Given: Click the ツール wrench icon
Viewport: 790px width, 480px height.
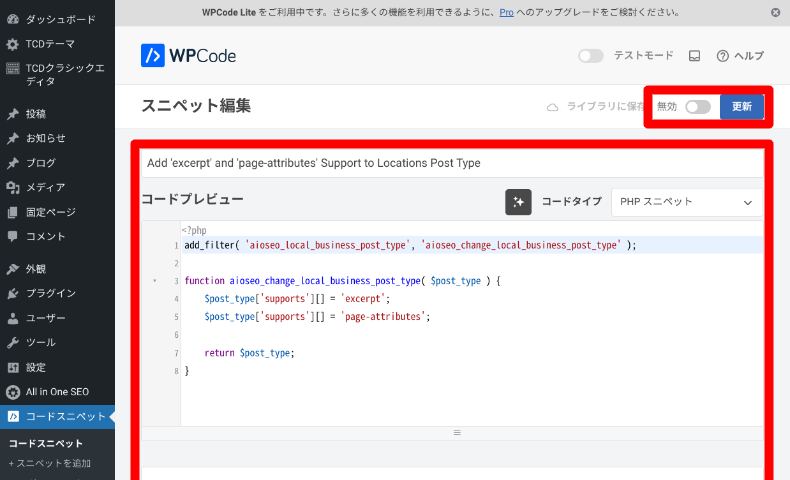Looking at the screenshot, I should pos(13,342).
